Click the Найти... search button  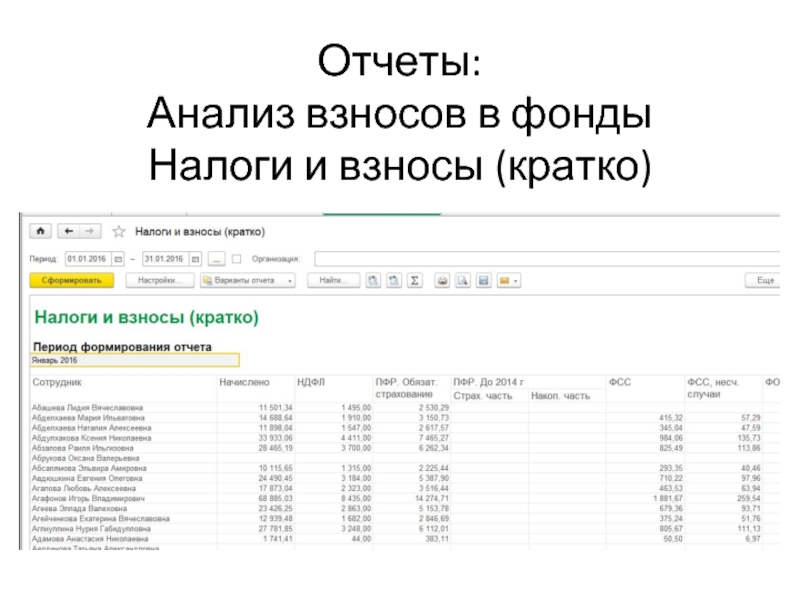(332, 281)
